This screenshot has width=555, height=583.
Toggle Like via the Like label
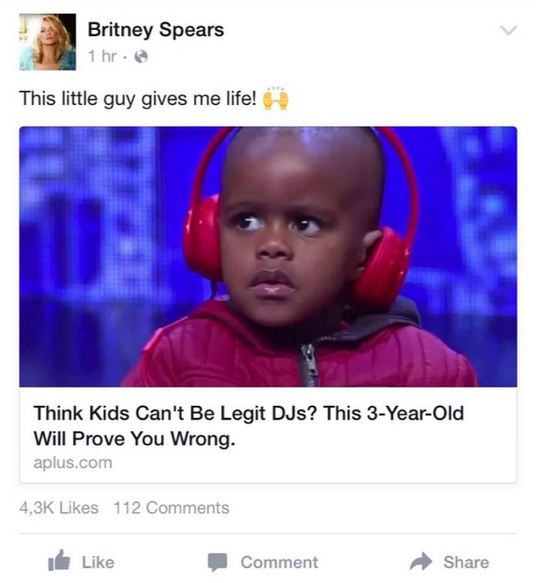[98, 562]
